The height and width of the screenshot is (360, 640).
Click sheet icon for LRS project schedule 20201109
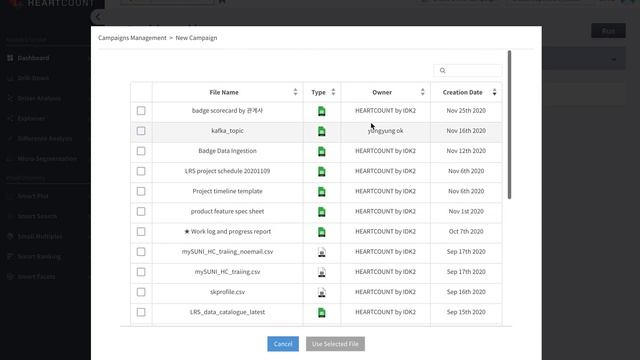coord(322,171)
